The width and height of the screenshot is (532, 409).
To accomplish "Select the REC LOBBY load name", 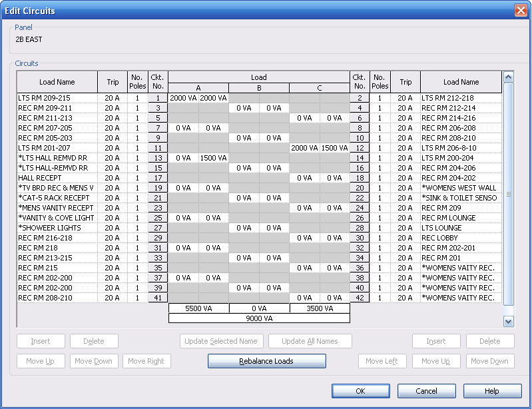I will [461, 238].
